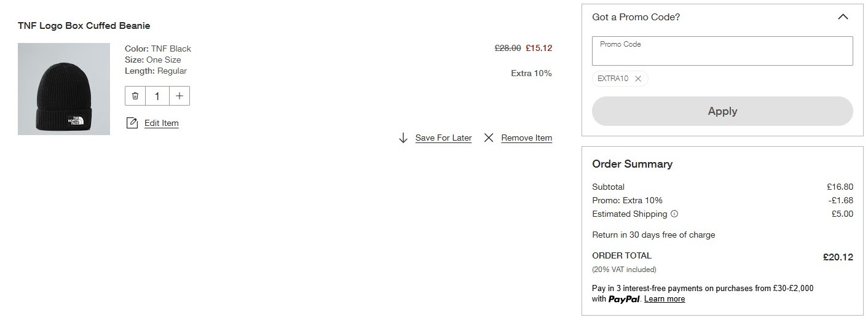The image size is (868, 323).
Task: Click the Apply button
Action: (x=722, y=111)
